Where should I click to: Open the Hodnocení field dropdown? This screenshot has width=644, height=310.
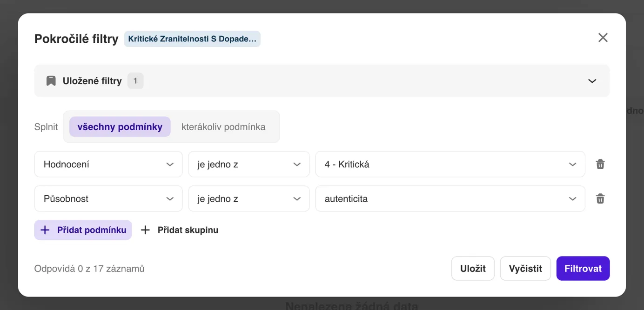pyautogui.click(x=108, y=164)
